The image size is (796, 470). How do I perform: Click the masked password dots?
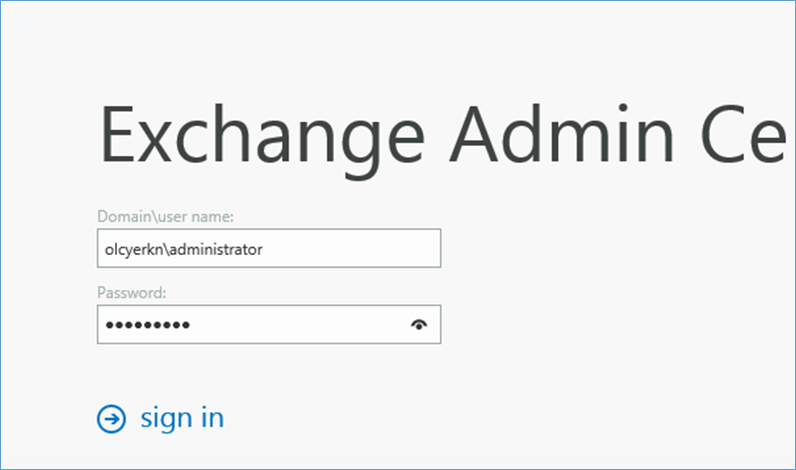pyautogui.click(x=147, y=325)
